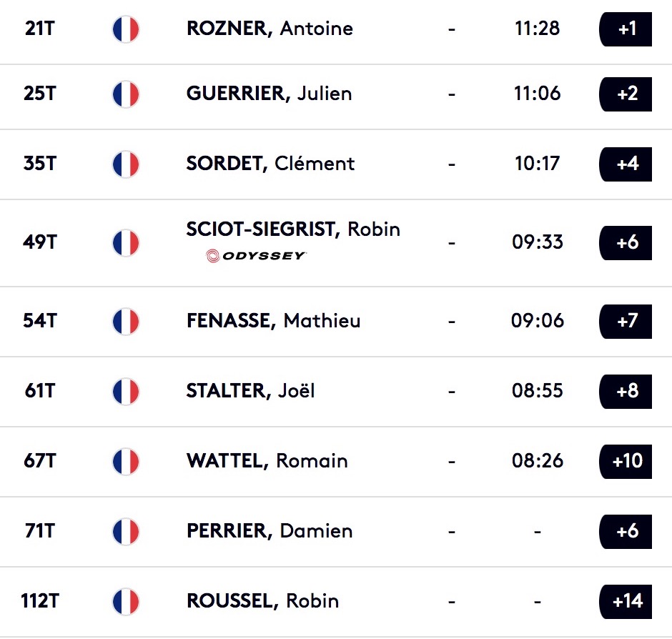
Task: Click the +10 score badge for Wattel
Action: coord(626,462)
